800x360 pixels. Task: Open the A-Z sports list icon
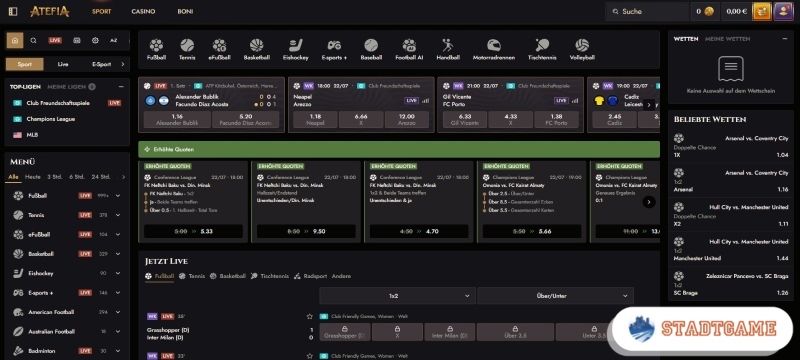point(113,40)
